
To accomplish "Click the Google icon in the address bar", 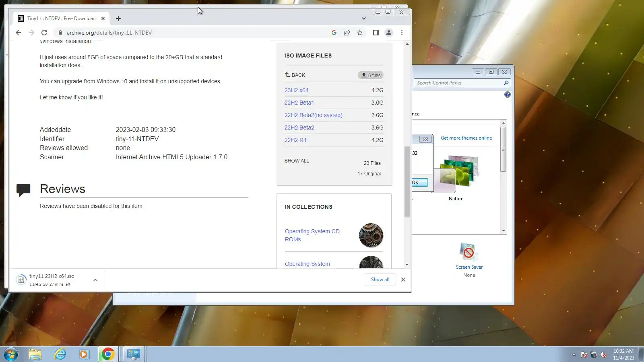I will 334,33.
